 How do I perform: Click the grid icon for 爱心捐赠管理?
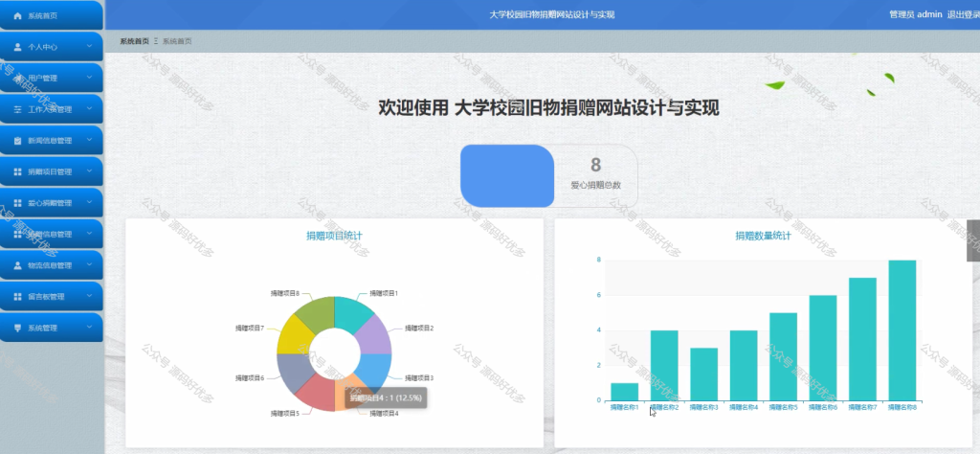point(17,203)
